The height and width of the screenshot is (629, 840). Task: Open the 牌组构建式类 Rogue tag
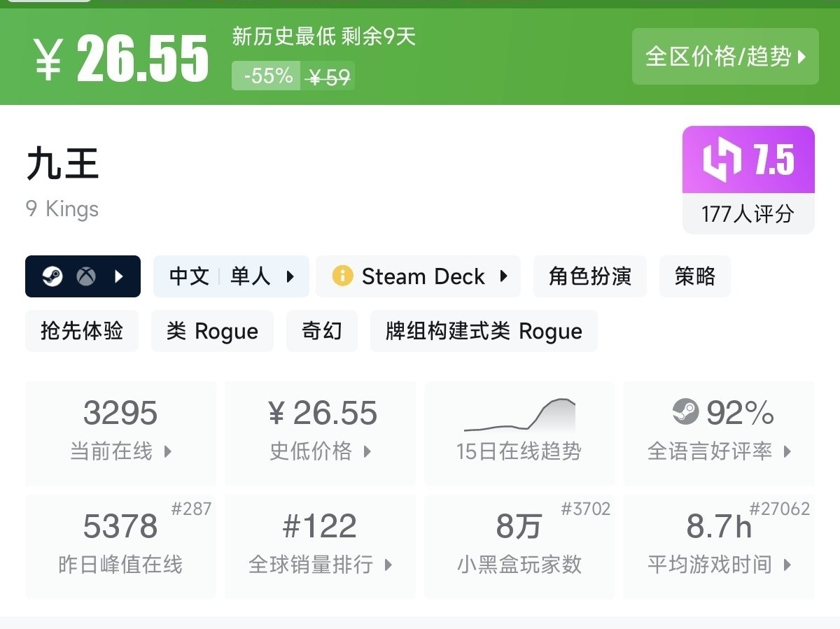pyautogui.click(x=484, y=331)
